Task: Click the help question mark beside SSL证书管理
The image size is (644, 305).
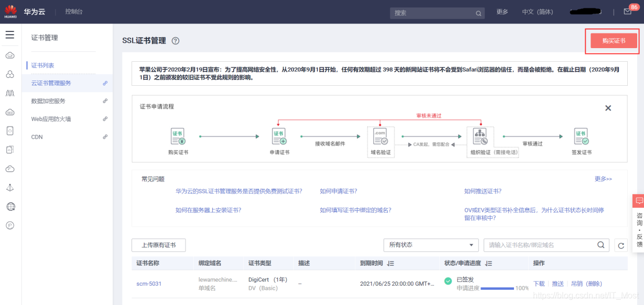Action: 176,41
